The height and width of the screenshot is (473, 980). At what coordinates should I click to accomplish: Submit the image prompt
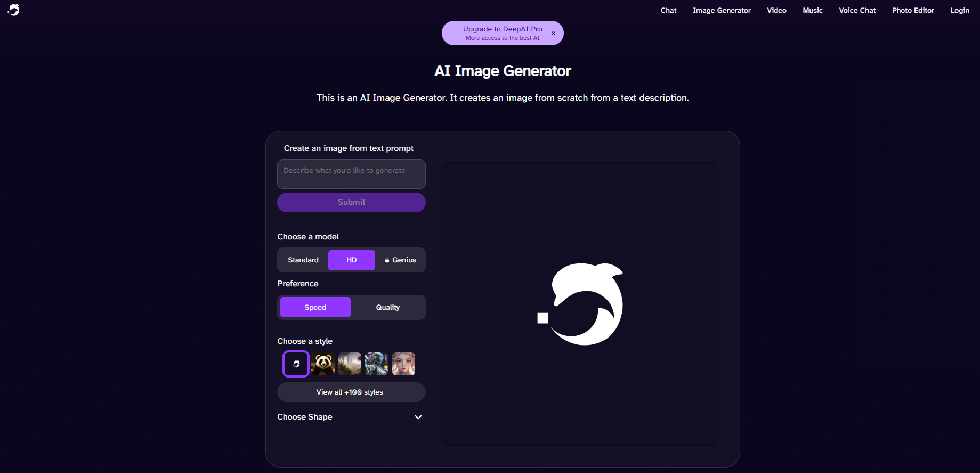pyautogui.click(x=351, y=202)
